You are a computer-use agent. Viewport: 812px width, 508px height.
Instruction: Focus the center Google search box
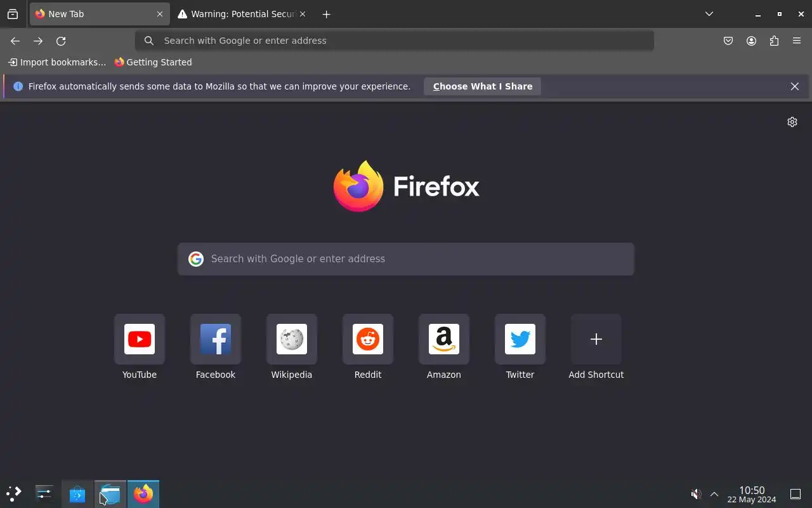coord(406,259)
